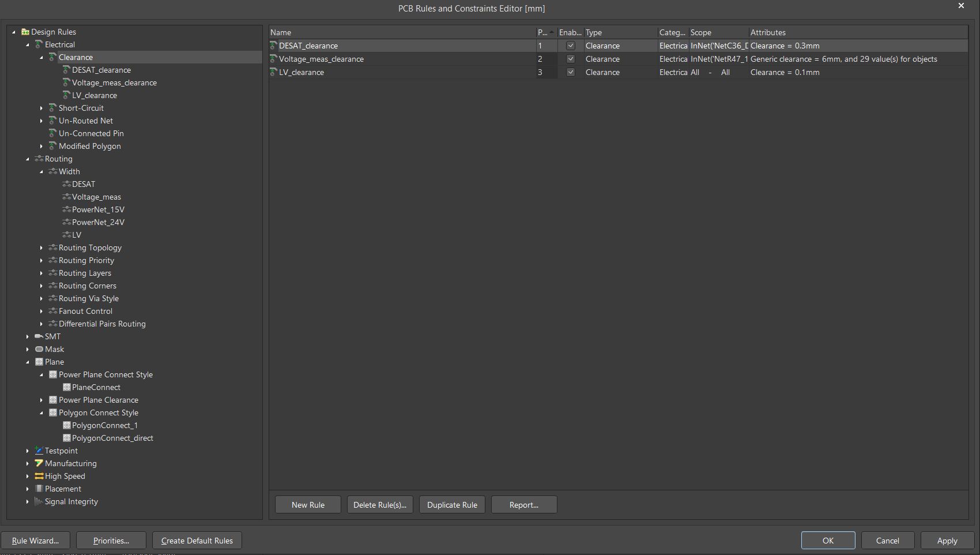The height and width of the screenshot is (555, 980).
Task: Click the Placement category icon
Action: click(x=39, y=489)
